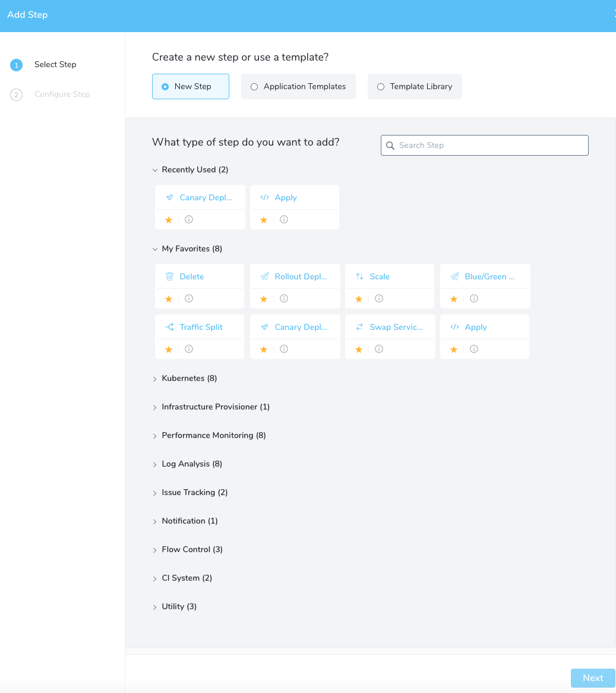
Task: Select the Application Templates radio option
Action: (x=299, y=87)
